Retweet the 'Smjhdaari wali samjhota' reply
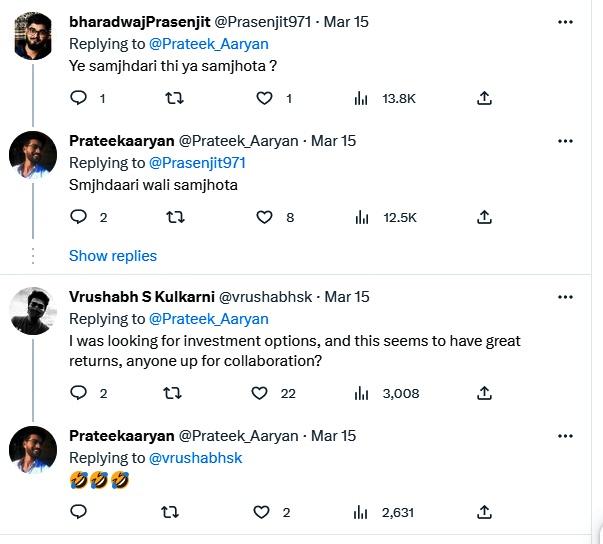The width and height of the screenshot is (603, 544). [x=172, y=217]
